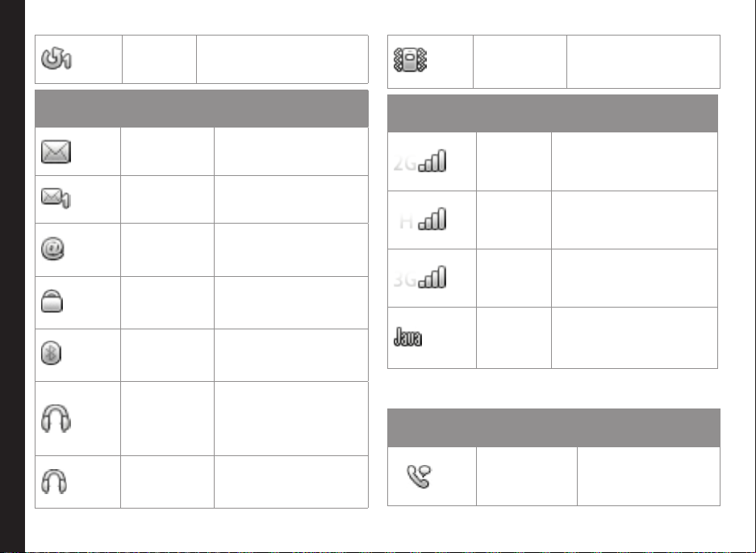The image size is (756, 553).
Task: Select the headset with microphone icon
Action: (x=56, y=418)
